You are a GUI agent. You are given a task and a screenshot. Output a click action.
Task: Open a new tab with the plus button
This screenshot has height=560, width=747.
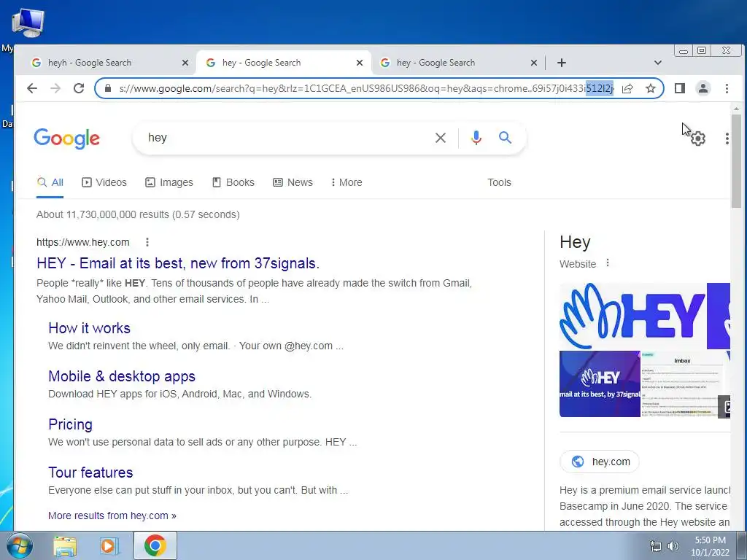coord(562,63)
